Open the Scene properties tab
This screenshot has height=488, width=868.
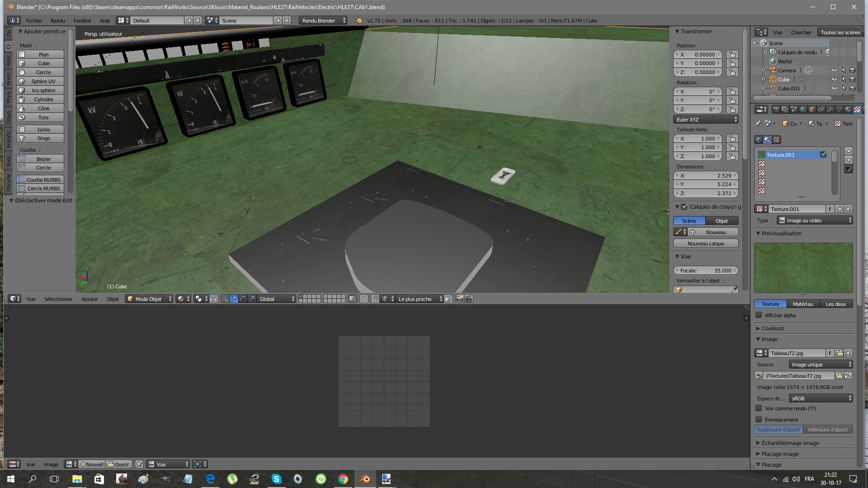[794, 109]
